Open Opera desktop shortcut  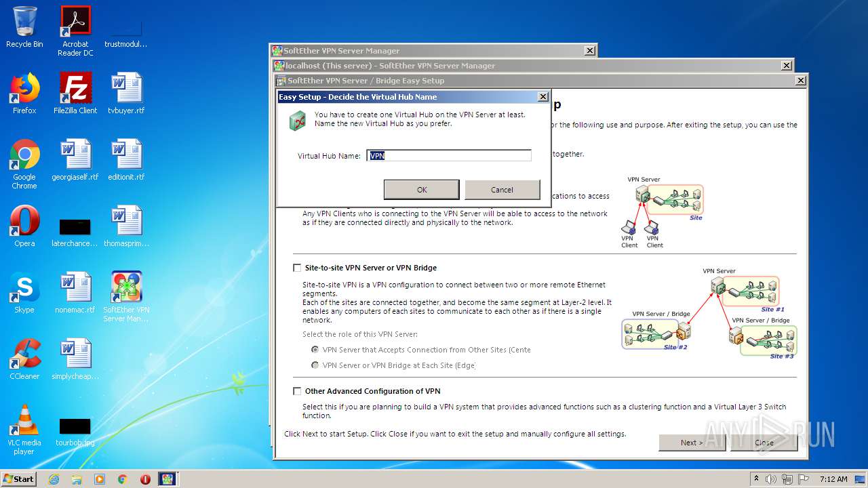pos(24,226)
